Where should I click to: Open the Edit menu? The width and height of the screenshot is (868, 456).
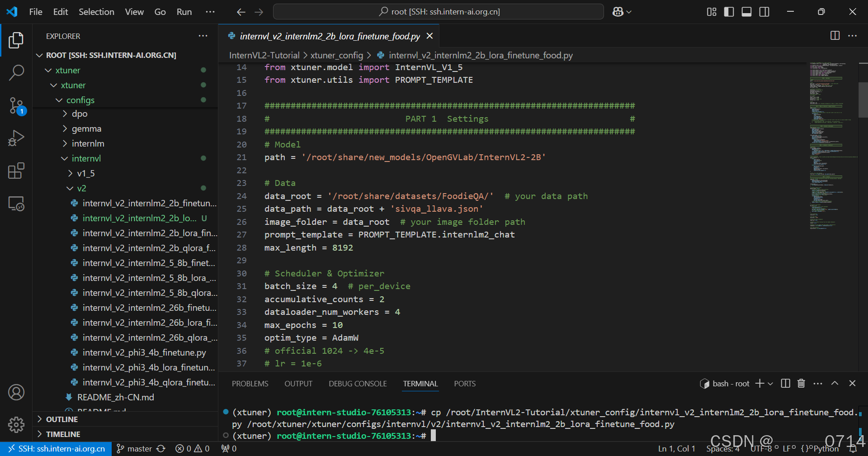[x=61, y=12]
